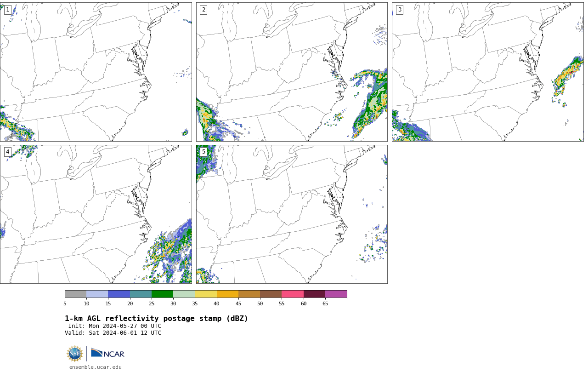This screenshot has width=588, height=372.
Task: Select the gray 5-10 dBZ swatch
Action: [x=75, y=294]
